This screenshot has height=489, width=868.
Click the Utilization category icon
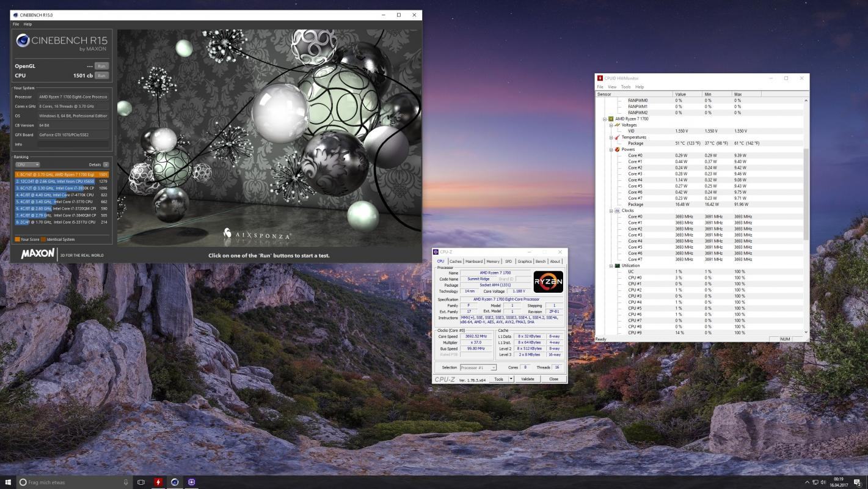(x=617, y=265)
